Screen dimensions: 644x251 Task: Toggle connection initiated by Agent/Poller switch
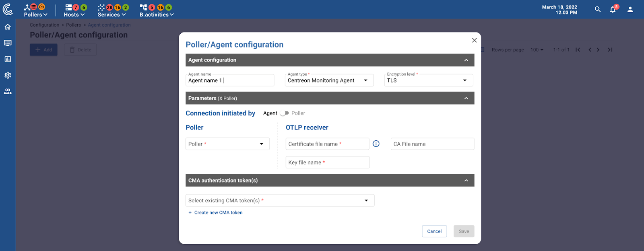pos(285,113)
